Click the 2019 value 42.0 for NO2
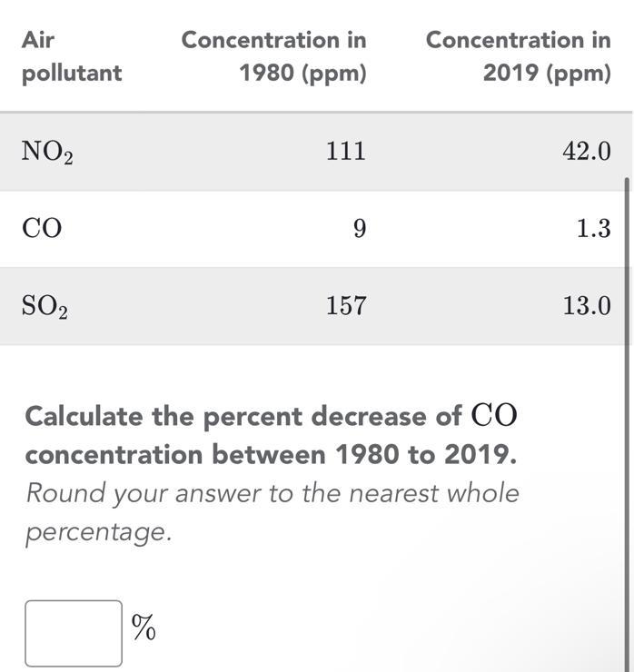Screen dimensions: 634x672 point(587,151)
